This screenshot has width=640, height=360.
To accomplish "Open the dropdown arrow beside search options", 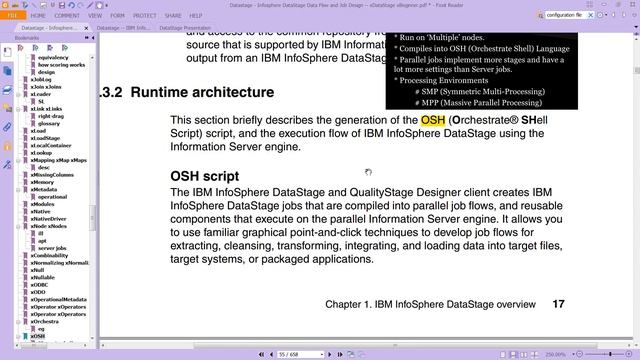I will point(606,15).
